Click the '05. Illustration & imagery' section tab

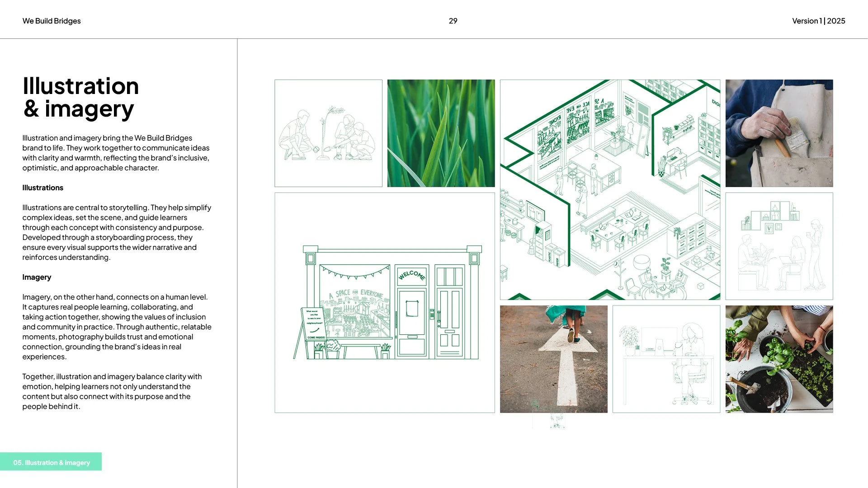[51, 462]
